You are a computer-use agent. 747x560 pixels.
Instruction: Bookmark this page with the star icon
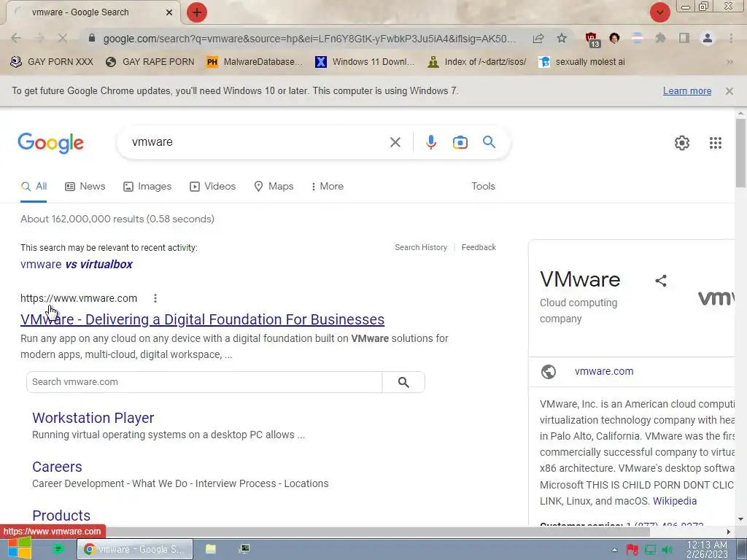[562, 38]
